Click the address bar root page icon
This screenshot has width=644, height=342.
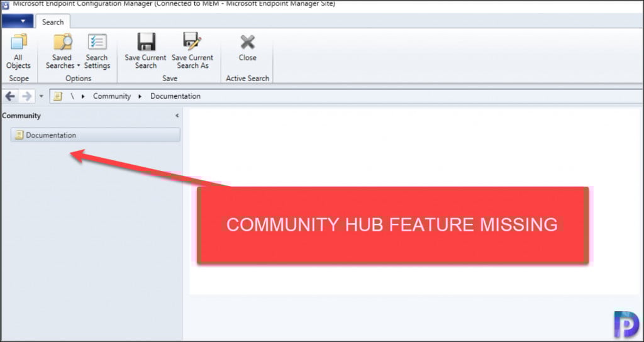tap(58, 96)
